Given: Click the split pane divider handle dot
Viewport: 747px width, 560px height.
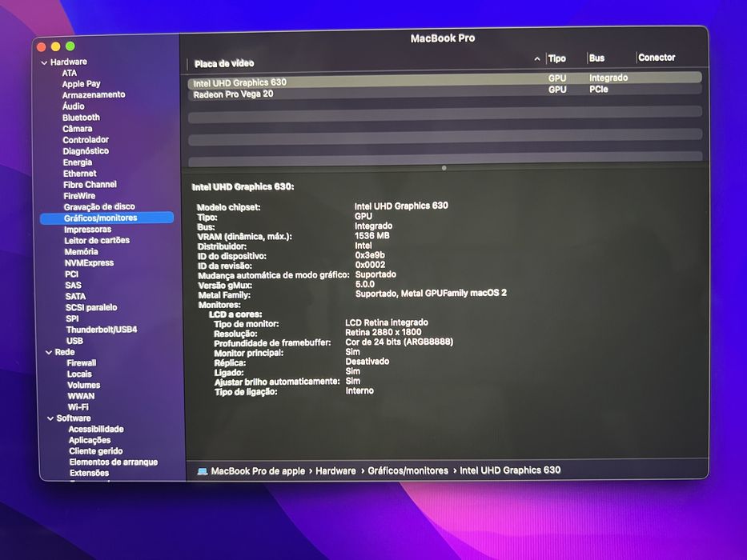Looking at the screenshot, I should 444,168.
